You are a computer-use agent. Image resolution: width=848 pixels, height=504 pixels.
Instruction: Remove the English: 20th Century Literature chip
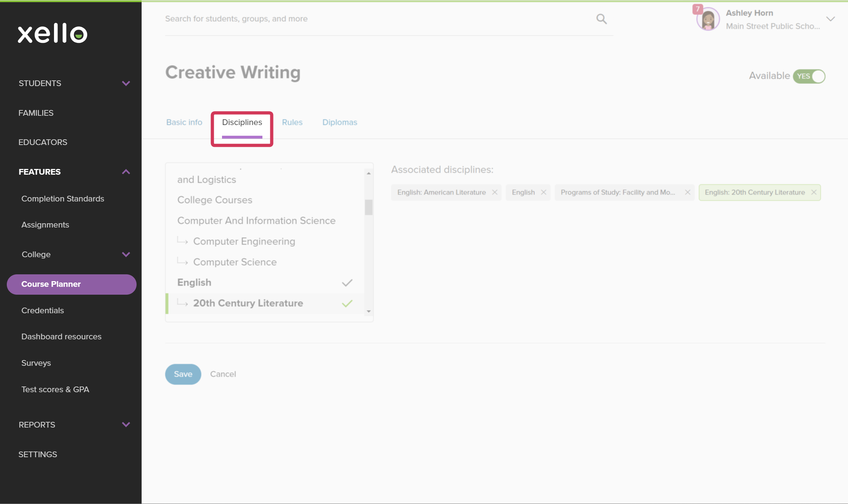tap(814, 192)
